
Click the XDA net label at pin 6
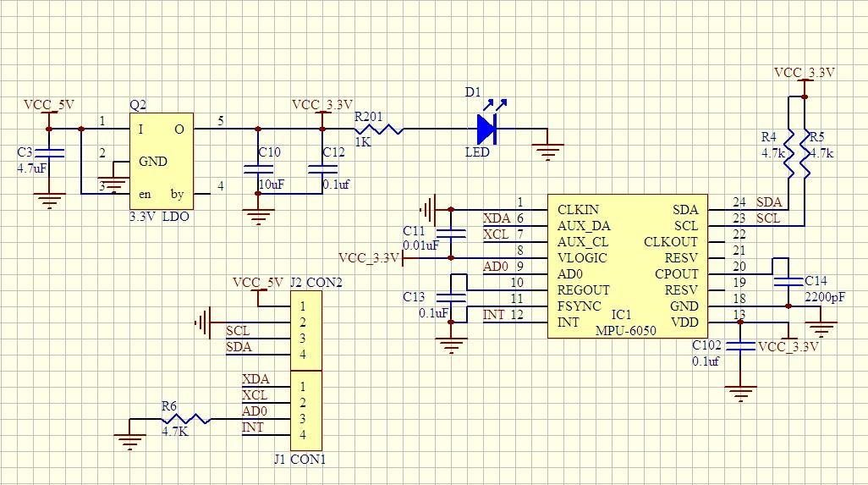pos(497,218)
